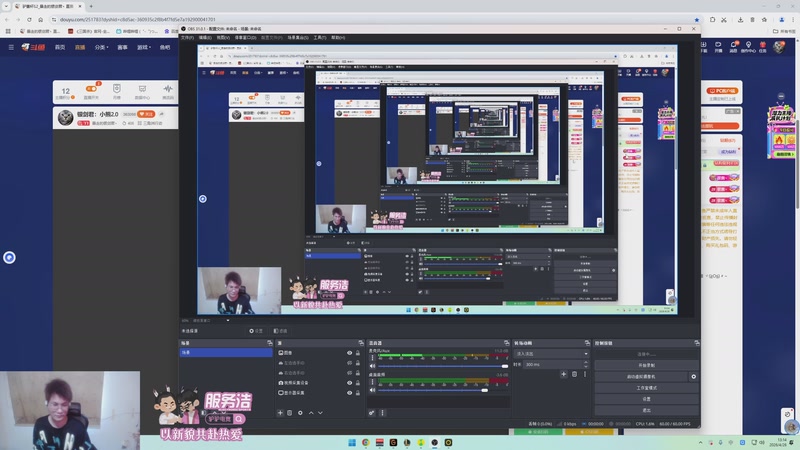Open the user avatar in Douyu header
The width and height of the screenshot is (800, 450).
[x=779, y=47]
